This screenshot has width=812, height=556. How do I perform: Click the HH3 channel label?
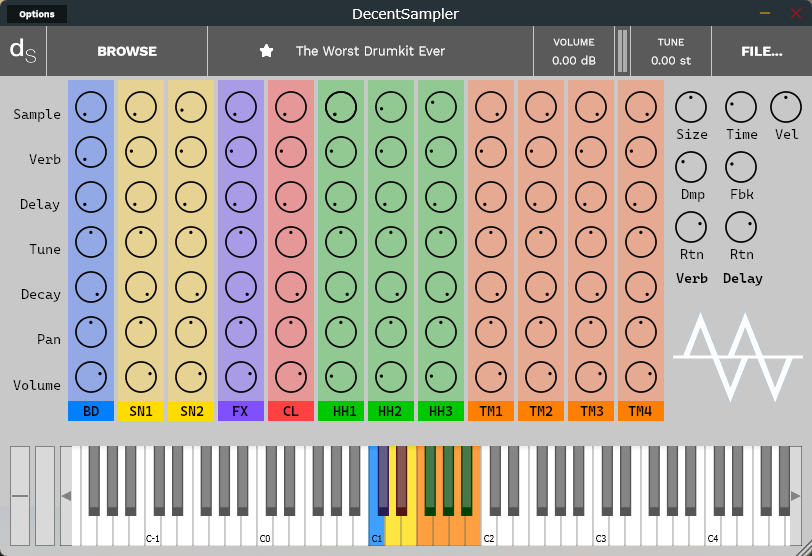point(441,411)
